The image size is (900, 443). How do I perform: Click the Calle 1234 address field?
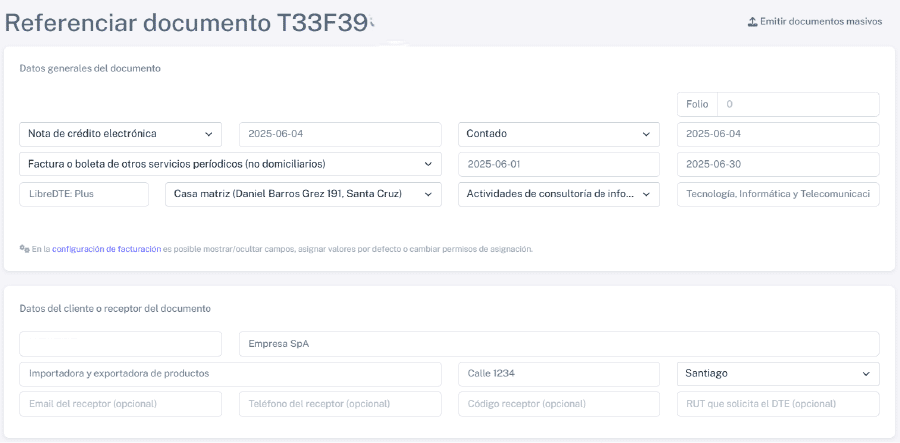click(558, 374)
